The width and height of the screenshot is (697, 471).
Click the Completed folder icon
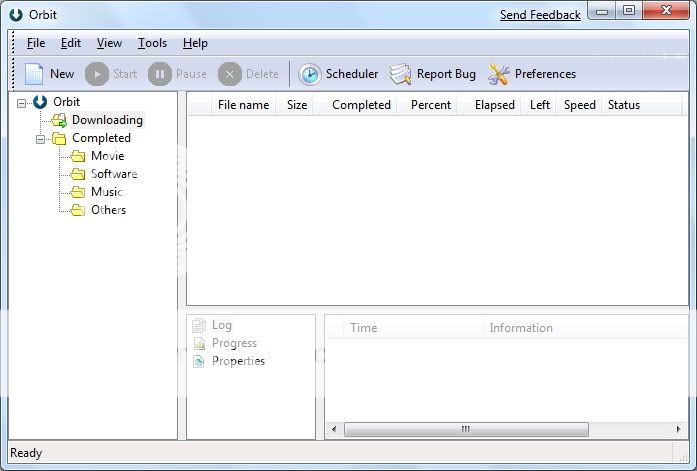59,138
